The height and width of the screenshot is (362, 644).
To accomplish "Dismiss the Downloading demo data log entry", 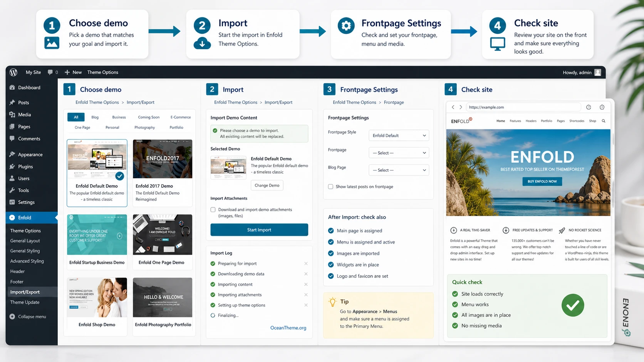I will click(306, 274).
